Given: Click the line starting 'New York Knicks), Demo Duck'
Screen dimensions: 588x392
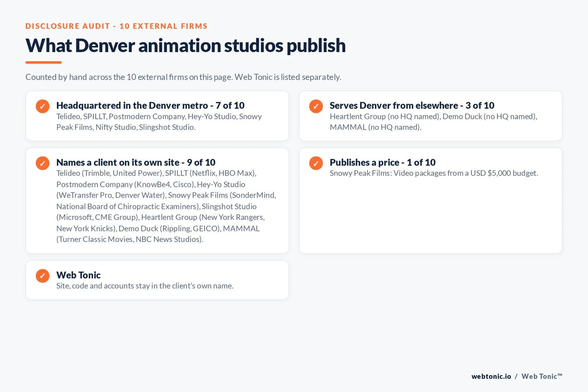Looking at the screenshot, I should (x=158, y=229).
